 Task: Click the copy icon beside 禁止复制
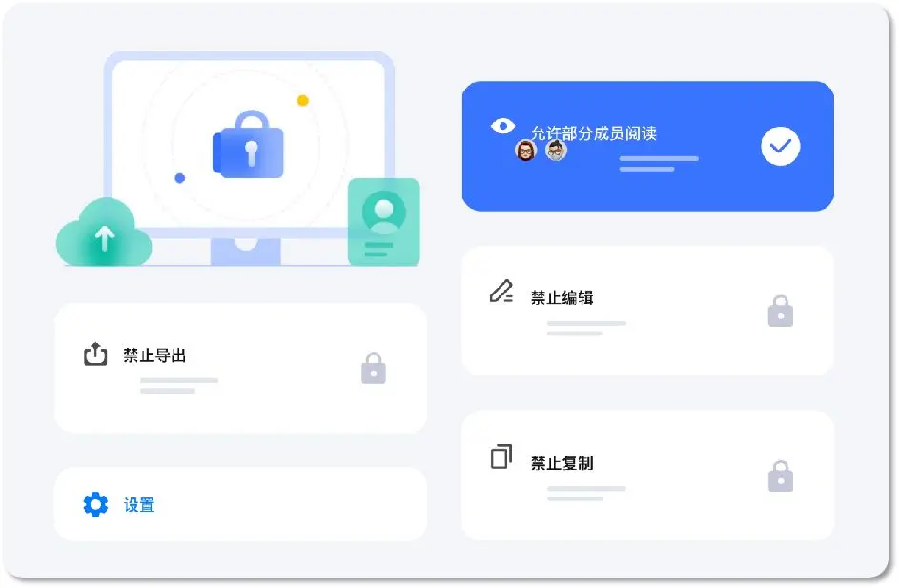(x=501, y=456)
